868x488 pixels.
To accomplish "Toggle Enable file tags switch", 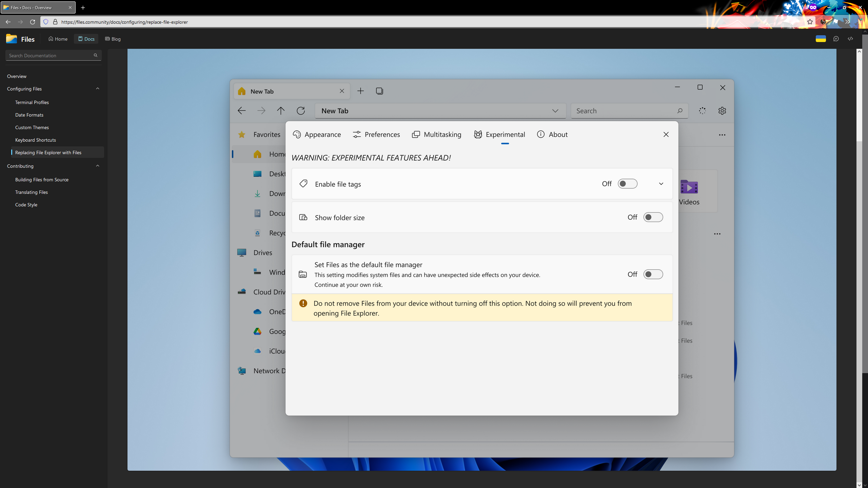I will pyautogui.click(x=627, y=183).
